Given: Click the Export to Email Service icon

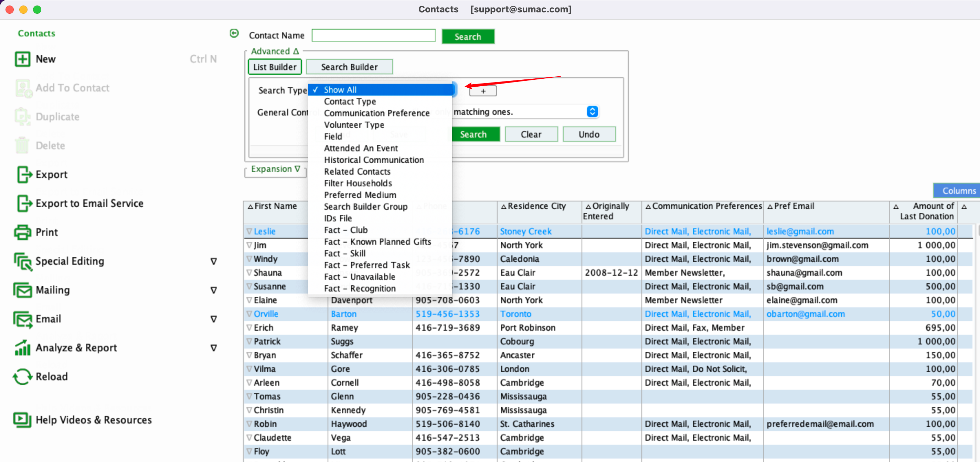Looking at the screenshot, I should coord(24,203).
